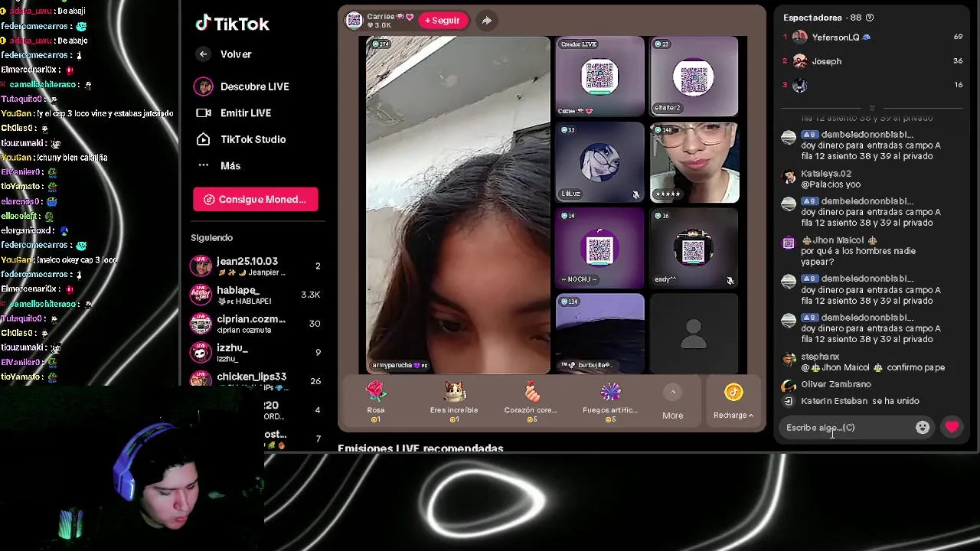Expand More gifts
Viewport: 980px width, 551px height.
click(x=672, y=403)
